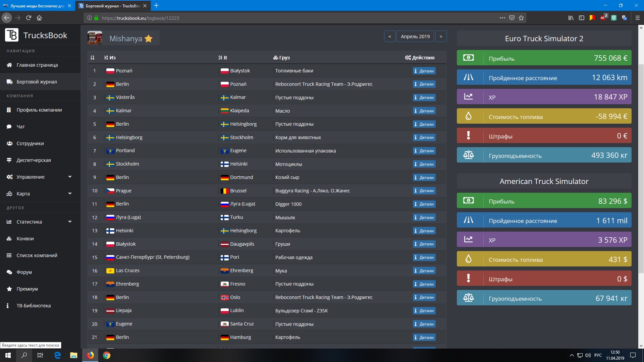The height and width of the screenshot is (362, 644).
Task: Click the Mishanya profile name
Action: (x=126, y=39)
